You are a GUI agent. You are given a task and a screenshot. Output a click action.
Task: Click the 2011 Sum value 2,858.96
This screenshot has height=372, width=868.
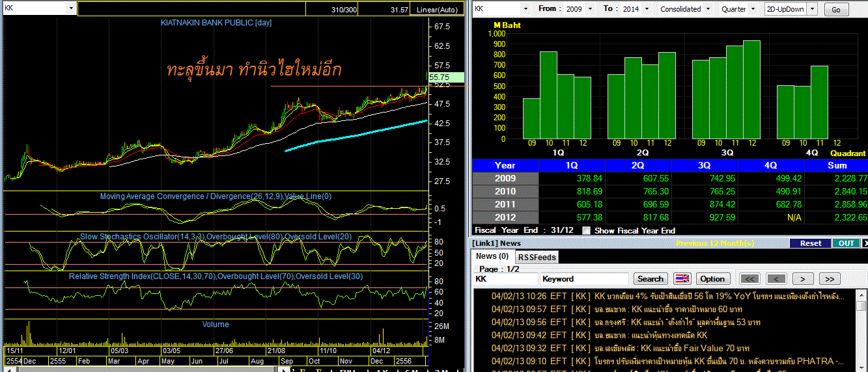(849, 204)
